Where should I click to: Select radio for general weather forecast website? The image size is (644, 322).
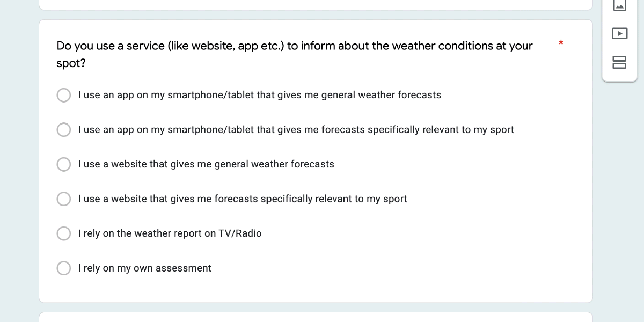pyautogui.click(x=64, y=164)
